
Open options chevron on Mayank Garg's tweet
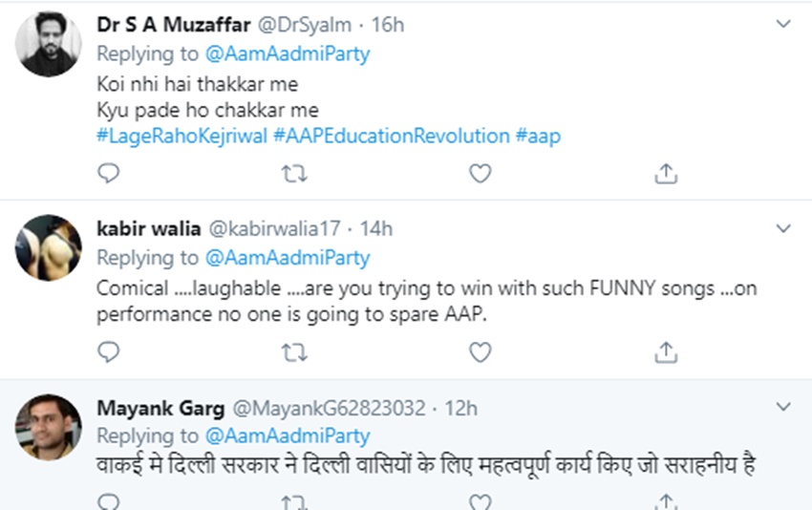(x=783, y=408)
